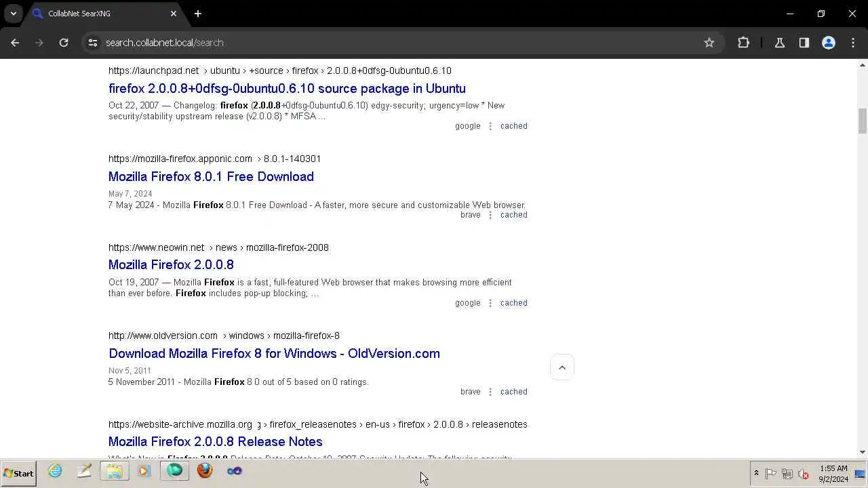Viewport: 868px width, 488px height.
Task: Open cached link for oldversion result
Action: point(513,392)
